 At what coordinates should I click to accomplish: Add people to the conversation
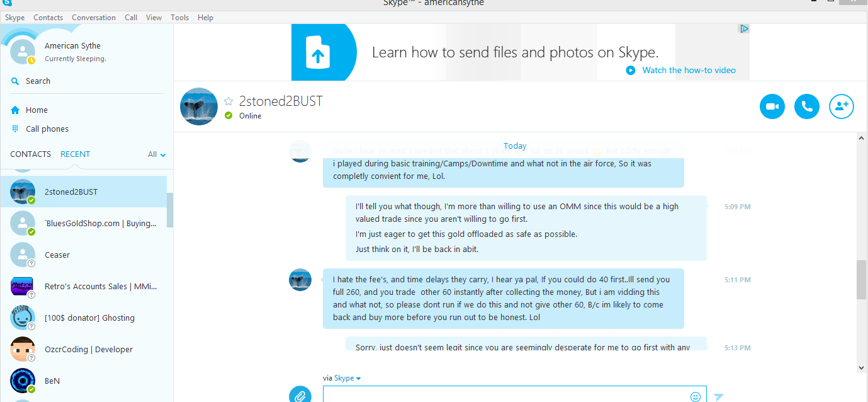tap(842, 106)
